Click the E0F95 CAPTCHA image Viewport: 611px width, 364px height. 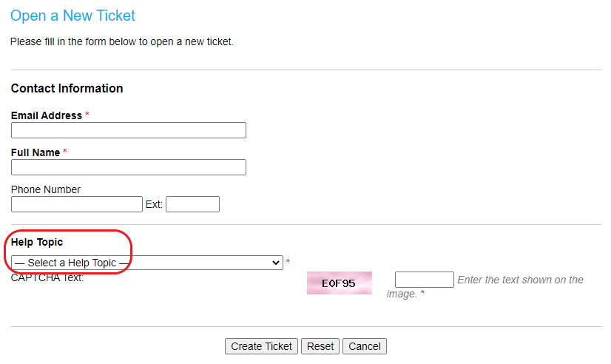340,283
